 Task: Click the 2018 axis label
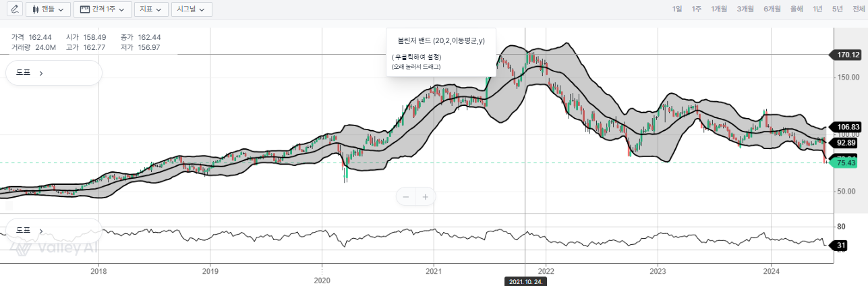coord(98,272)
